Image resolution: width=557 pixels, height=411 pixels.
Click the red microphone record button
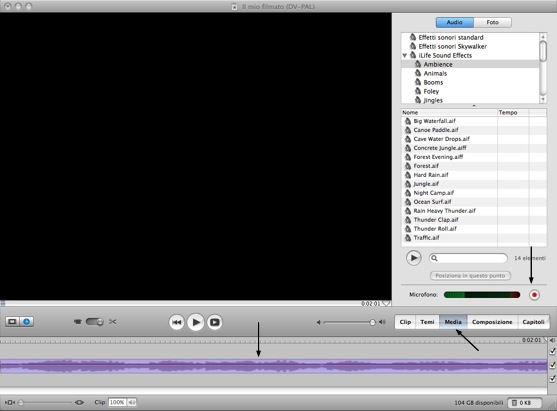pos(534,295)
